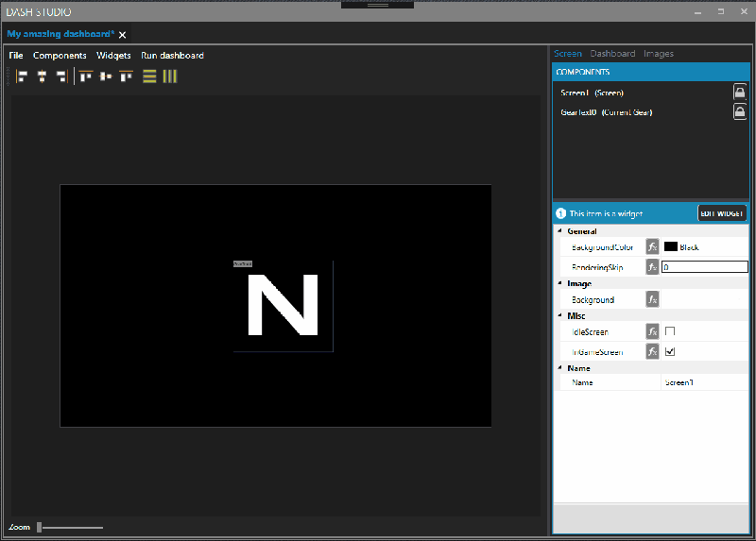
Task: Open fx formula for Background image
Action: coord(652,299)
